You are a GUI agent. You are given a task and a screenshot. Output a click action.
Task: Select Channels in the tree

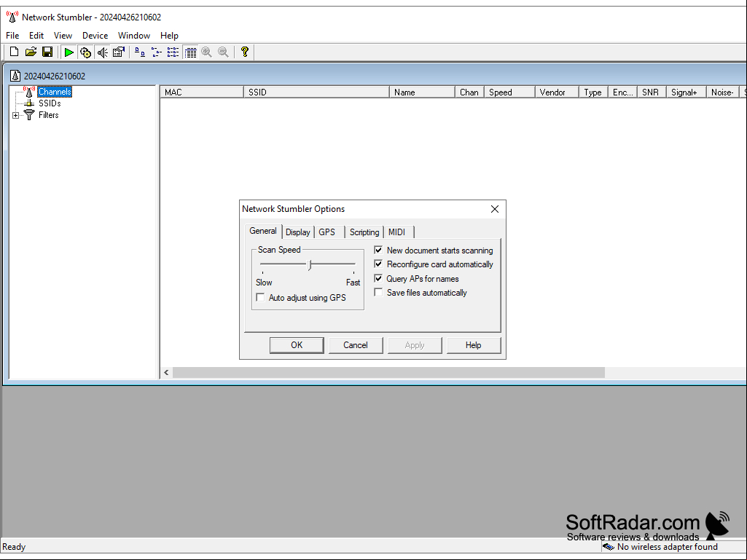tap(55, 92)
